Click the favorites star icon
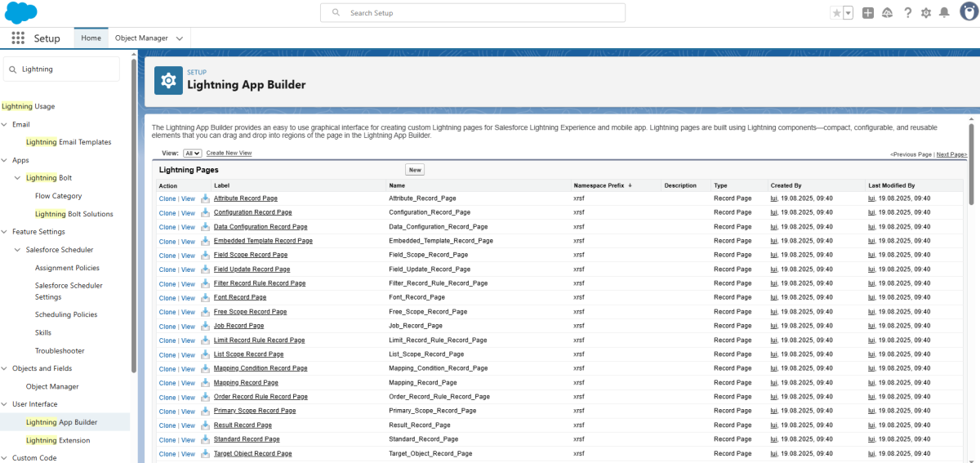This screenshot has width=980, height=463. pos(836,13)
